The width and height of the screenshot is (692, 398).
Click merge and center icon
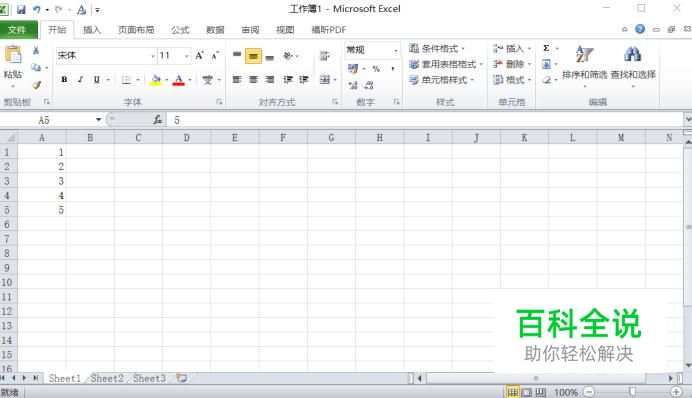pos(325,80)
